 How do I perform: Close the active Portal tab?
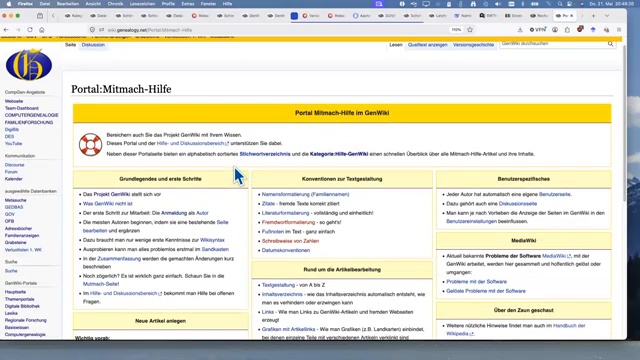[571, 16]
